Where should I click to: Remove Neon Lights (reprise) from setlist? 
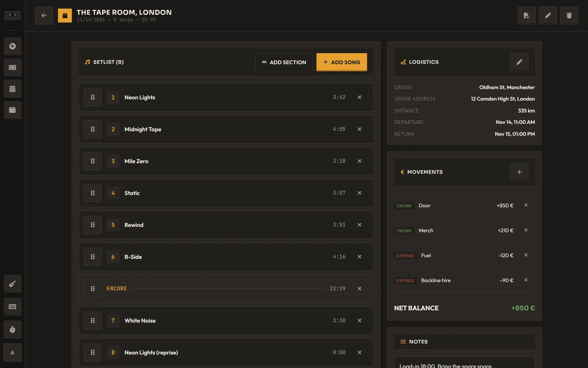click(359, 353)
